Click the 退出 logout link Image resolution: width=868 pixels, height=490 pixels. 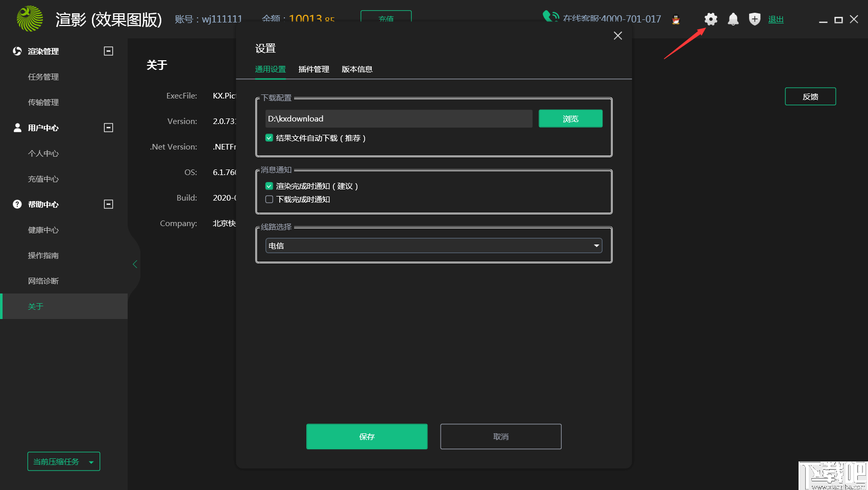[776, 19]
